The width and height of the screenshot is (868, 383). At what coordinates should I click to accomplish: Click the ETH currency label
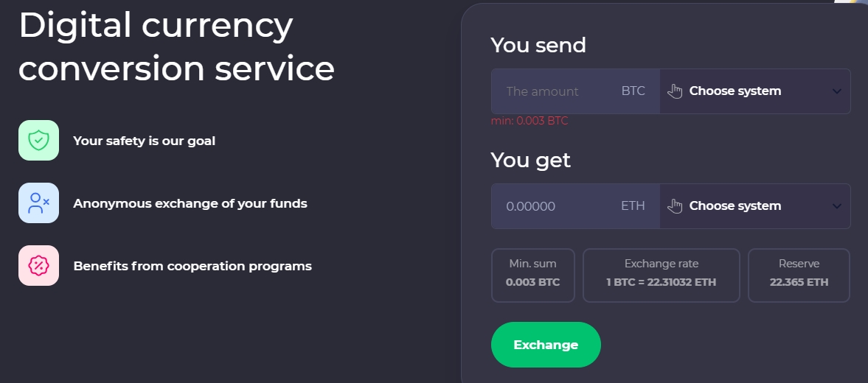pyautogui.click(x=633, y=206)
